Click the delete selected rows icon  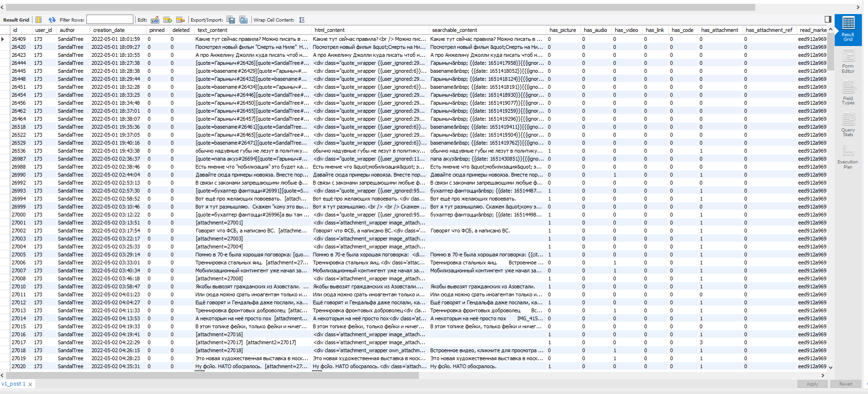[x=180, y=20]
